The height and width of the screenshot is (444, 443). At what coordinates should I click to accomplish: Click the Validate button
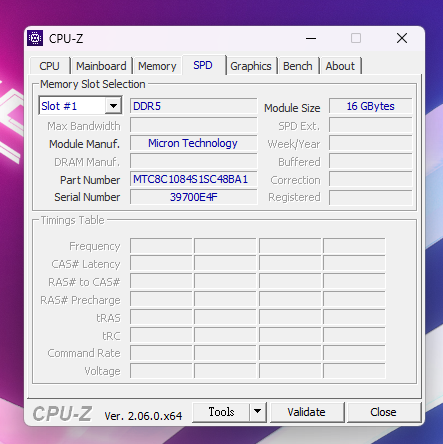point(307,412)
